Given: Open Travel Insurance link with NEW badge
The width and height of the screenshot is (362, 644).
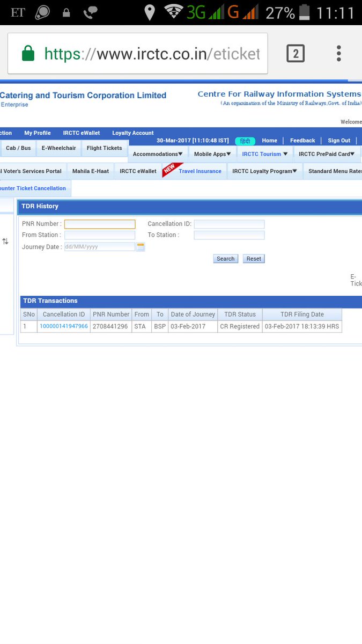Looking at the screenshot, I should point(200,171).
